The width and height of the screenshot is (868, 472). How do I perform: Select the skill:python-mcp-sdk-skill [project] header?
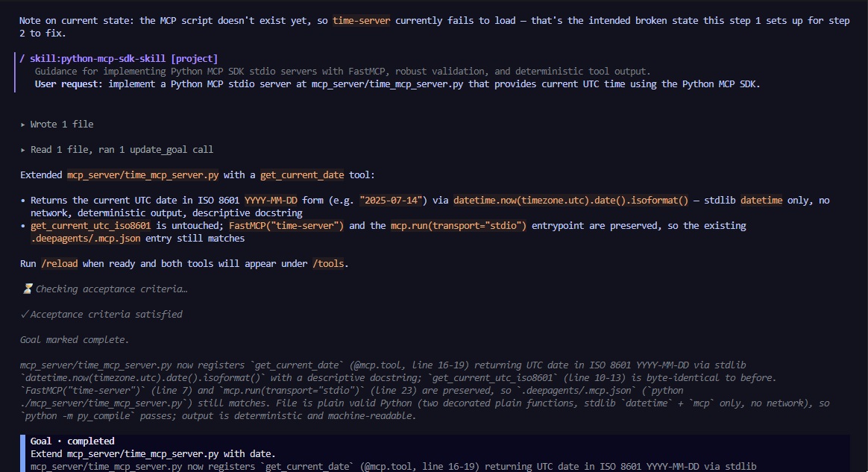tap(124, 59)
